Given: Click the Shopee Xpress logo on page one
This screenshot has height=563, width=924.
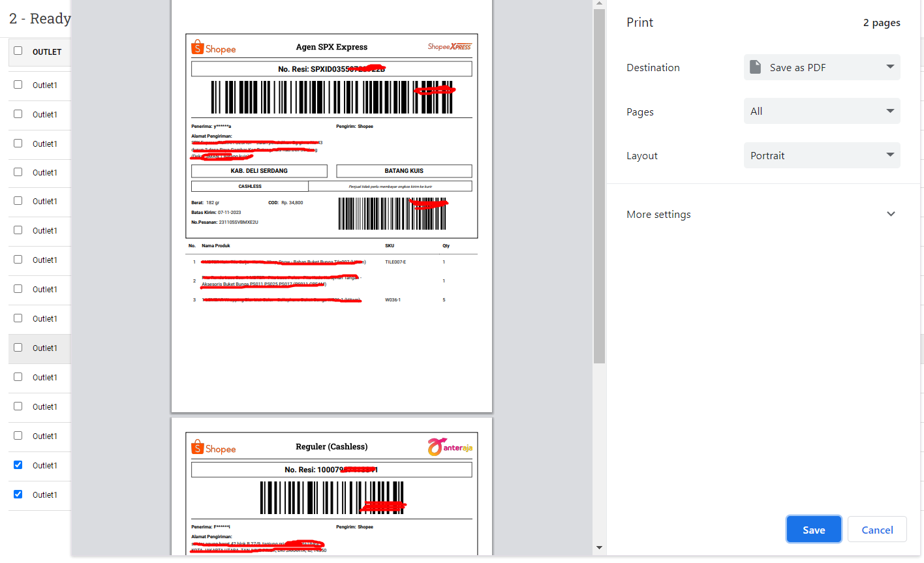Looking at the screenshot, I should pos(450,46).
